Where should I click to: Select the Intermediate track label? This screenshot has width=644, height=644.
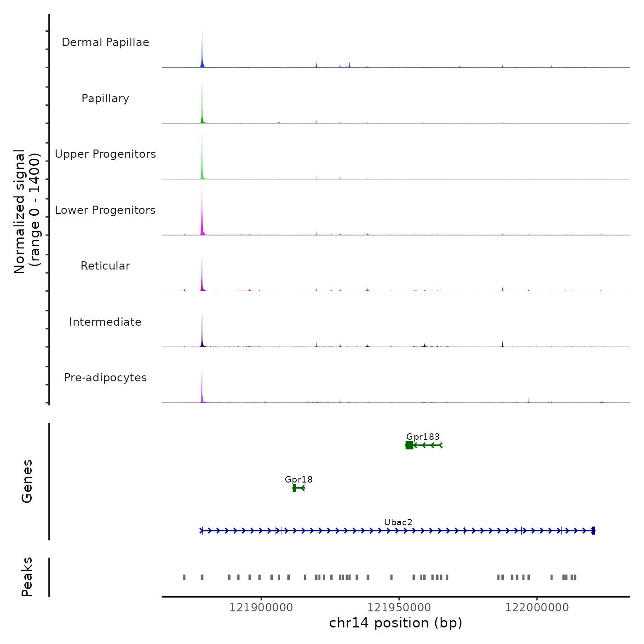click(105, 322)
